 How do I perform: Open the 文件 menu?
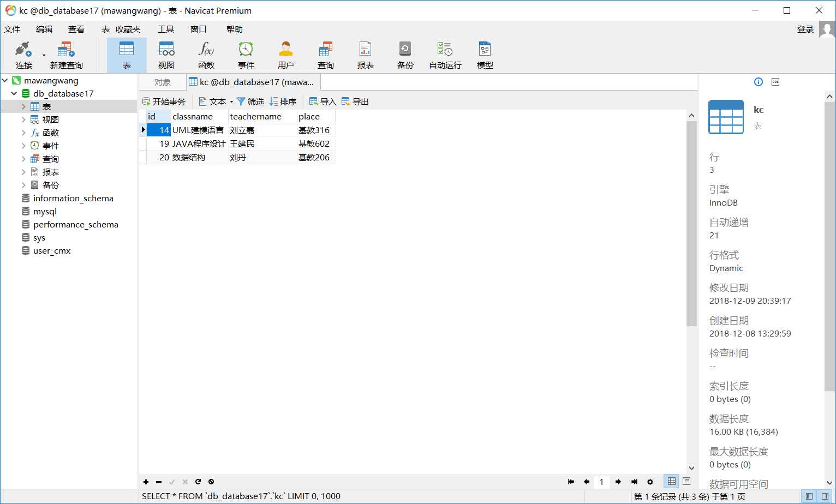pos(12,29)
